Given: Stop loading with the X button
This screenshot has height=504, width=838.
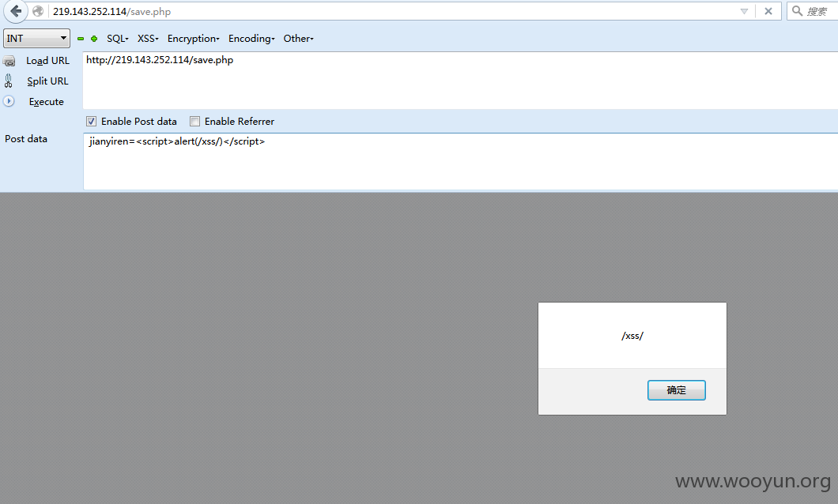Looking at the screenshot, I should 768,11.
